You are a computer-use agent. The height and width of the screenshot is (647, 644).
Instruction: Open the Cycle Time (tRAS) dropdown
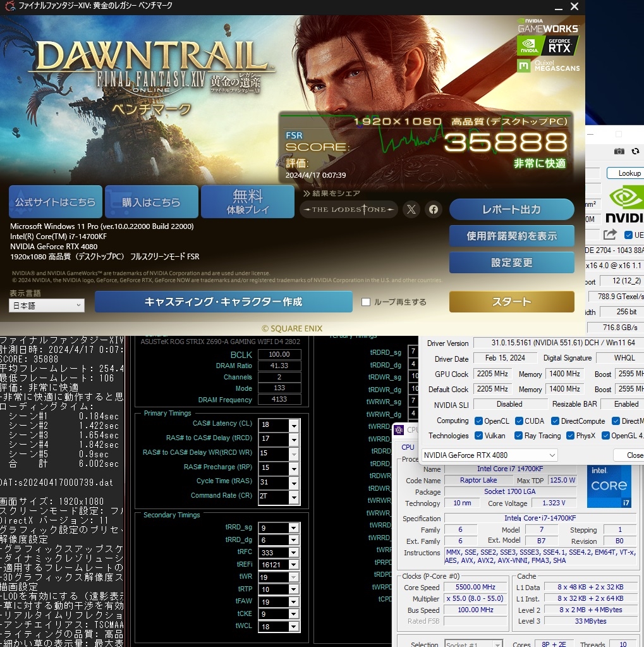pyautogui.click(x=293, y=483)
